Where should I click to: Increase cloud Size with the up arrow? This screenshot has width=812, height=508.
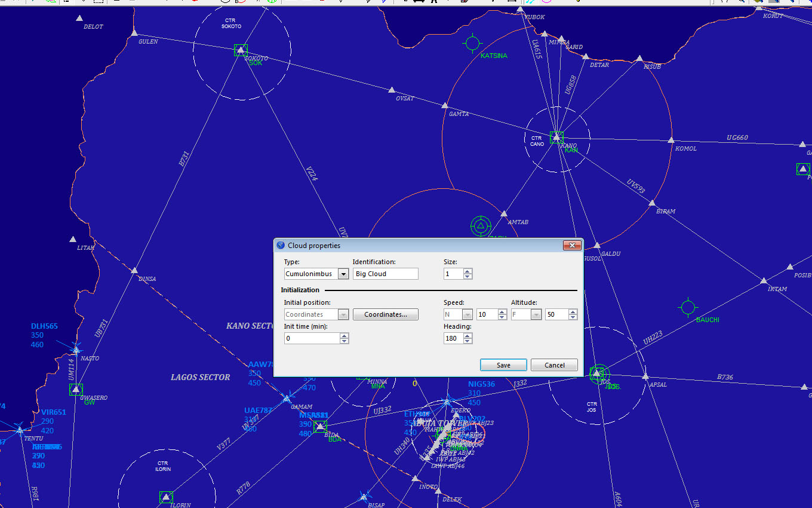[x=467, y=271]
